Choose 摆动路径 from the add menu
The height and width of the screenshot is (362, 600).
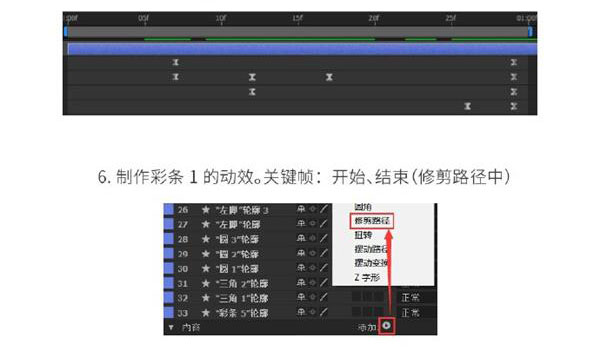point(371,249)
